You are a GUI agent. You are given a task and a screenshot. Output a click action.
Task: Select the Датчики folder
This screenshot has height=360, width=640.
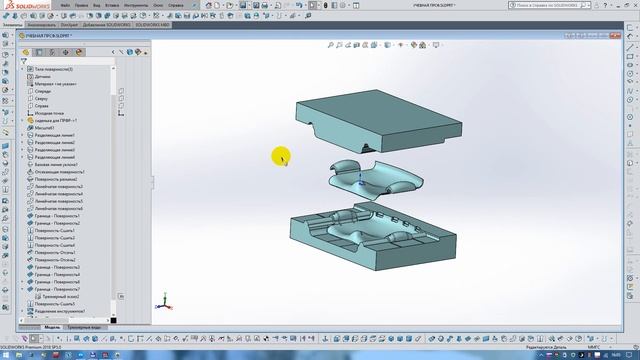pyautogui.click(x=42, y=76)
